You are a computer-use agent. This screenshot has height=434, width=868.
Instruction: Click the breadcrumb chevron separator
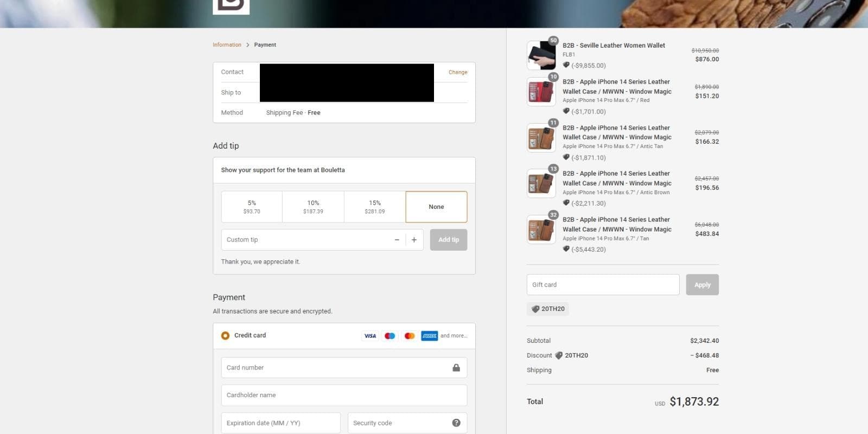[248, 45]
